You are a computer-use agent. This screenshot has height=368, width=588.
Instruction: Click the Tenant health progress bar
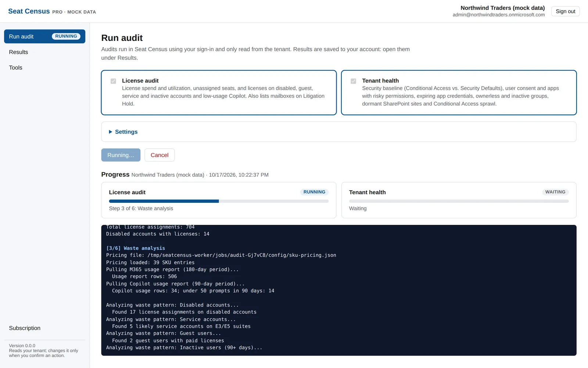tap(459, 201)
